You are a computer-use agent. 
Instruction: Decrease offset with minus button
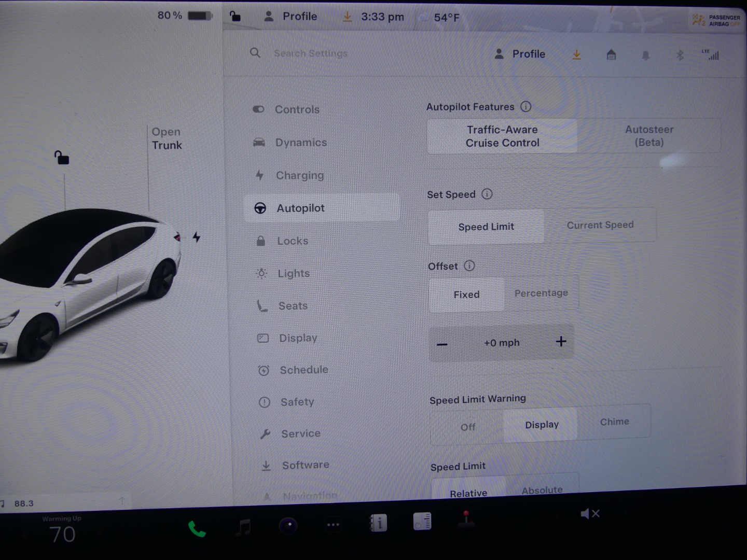coord(442,344)
